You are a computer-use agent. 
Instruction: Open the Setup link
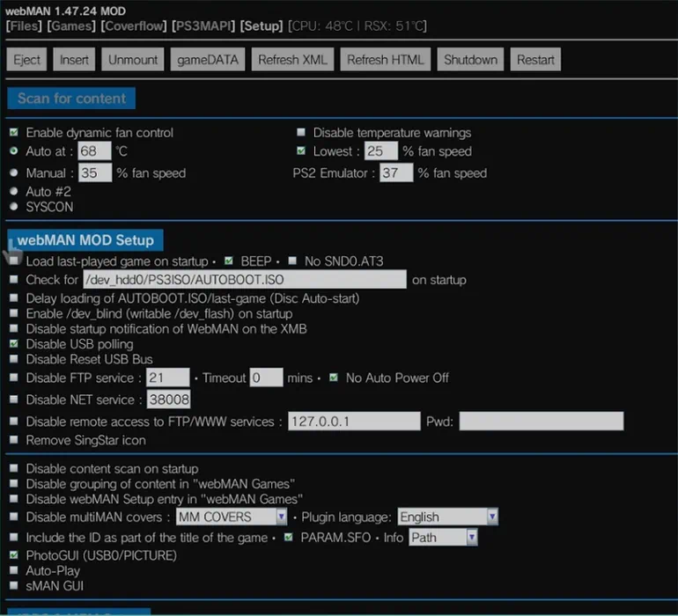pos(262,26)
